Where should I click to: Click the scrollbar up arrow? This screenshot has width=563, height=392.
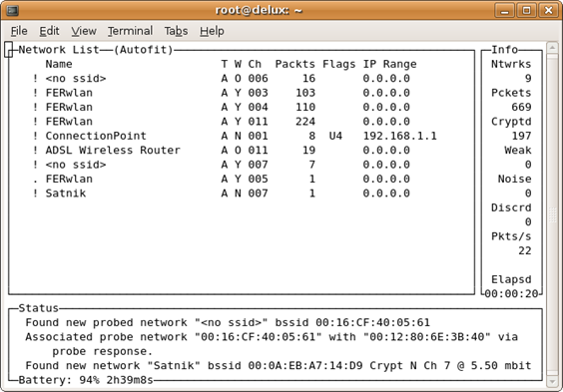click(x=552, y=48)
